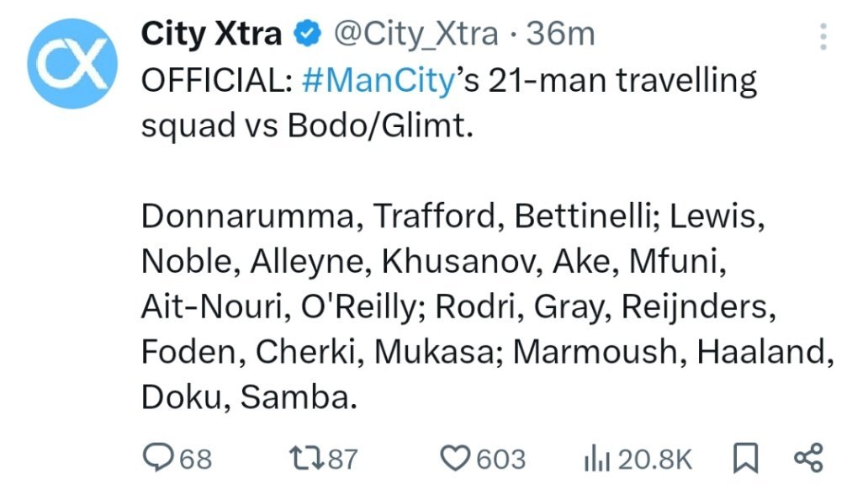The image size is (868, 495).
Task: Like the tweet with the heart icon
Action: pos(455,459)
